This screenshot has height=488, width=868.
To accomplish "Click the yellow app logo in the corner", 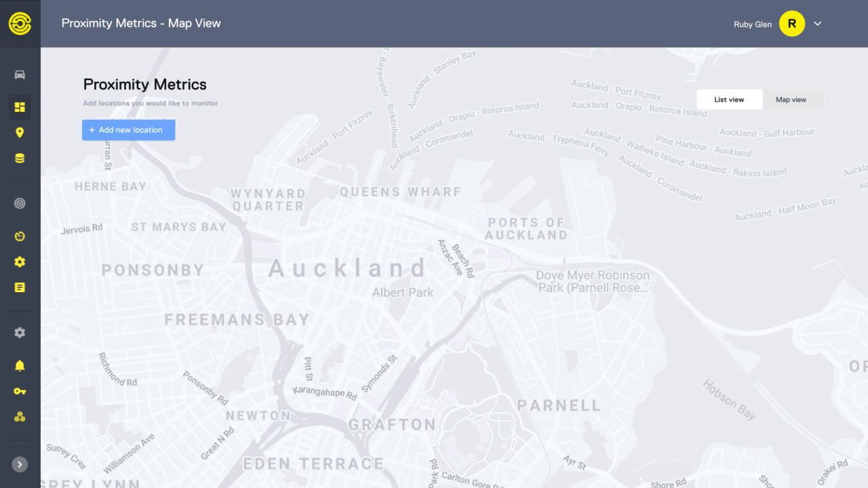I will [20, 23].
